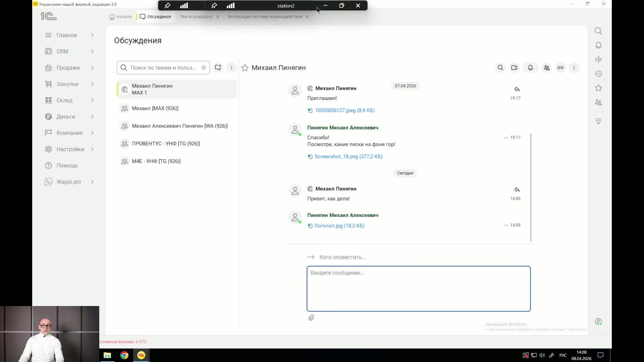Viewport: 644px width, 362px height.
Task: Clear the discussion search field
Action: click(204, 68)
